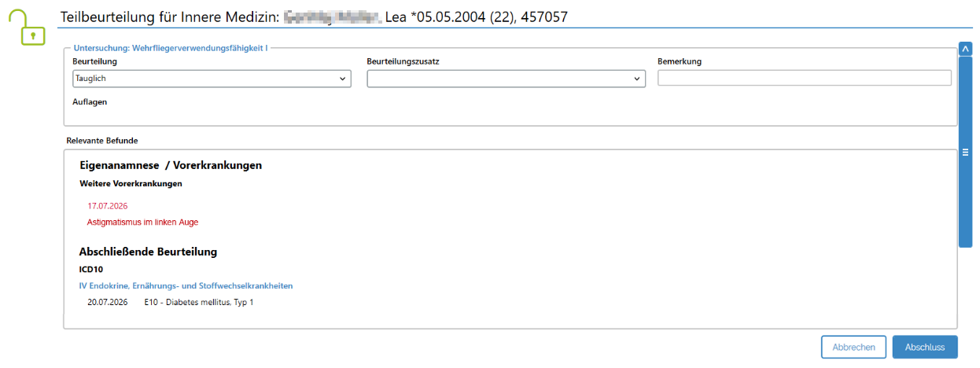The image size is (980, 368).
Task: Open the Beurteilung dropdown showing Tauglich
Action: (212, 79)
